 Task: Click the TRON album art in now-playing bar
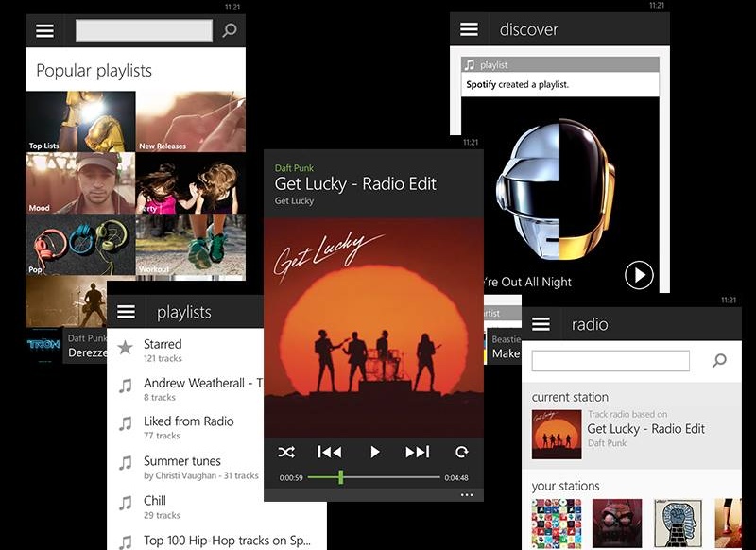(43, 344)
